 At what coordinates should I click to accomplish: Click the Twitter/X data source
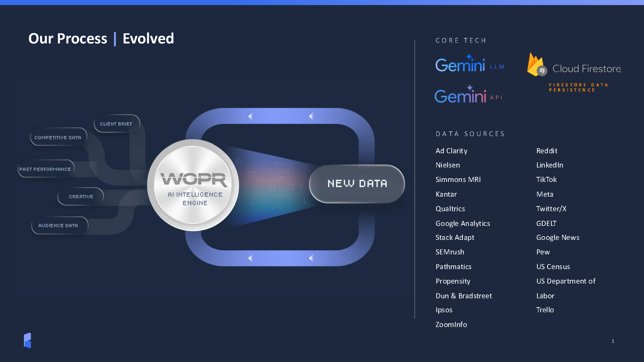551,209
